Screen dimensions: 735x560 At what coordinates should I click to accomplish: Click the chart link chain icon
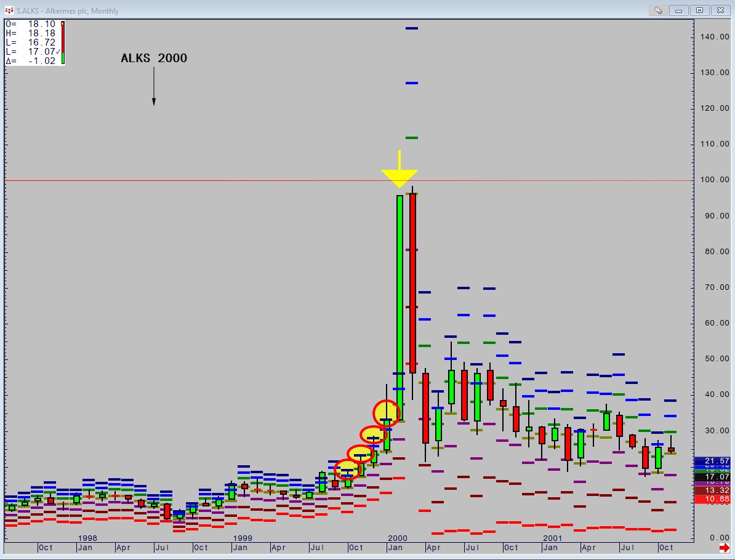point(659,10)
